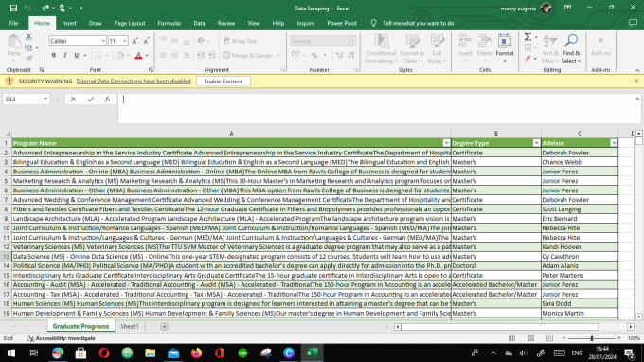
Task: Toggle Wrap Text
Action: [241, 41]
